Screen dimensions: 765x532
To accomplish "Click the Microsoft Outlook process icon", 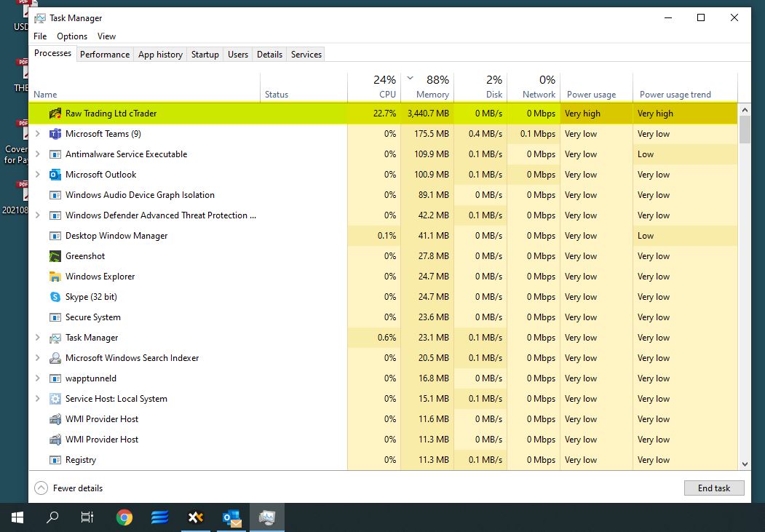I will click(x=55, y=175).
